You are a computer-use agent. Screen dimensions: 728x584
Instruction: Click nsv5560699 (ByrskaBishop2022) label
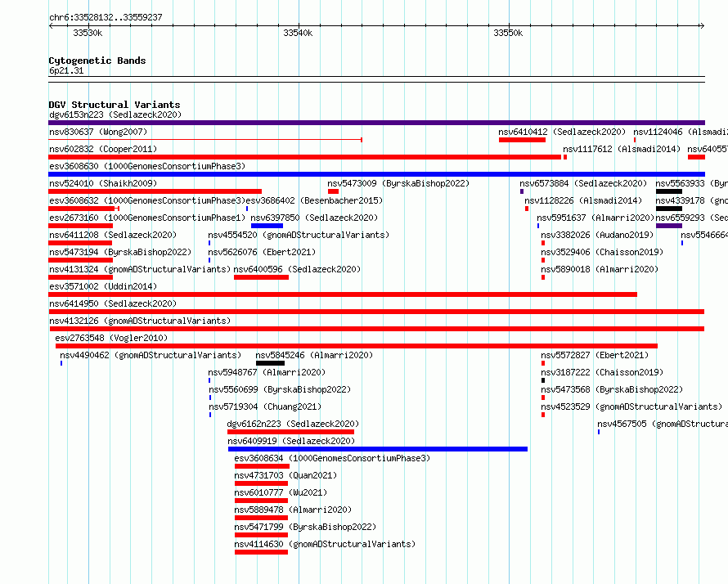pyautogui.click(x=280, y=389)
